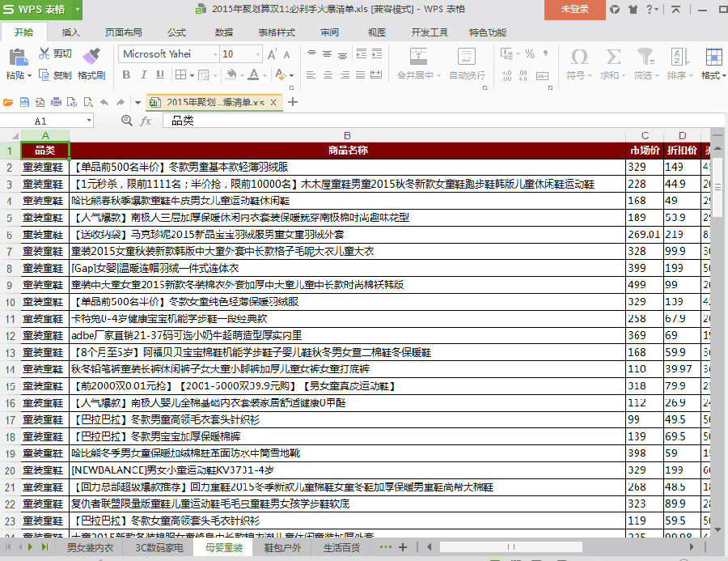Toggle bold formatting
The width and height of the screenshot is (728, 561).
(127, 74)
